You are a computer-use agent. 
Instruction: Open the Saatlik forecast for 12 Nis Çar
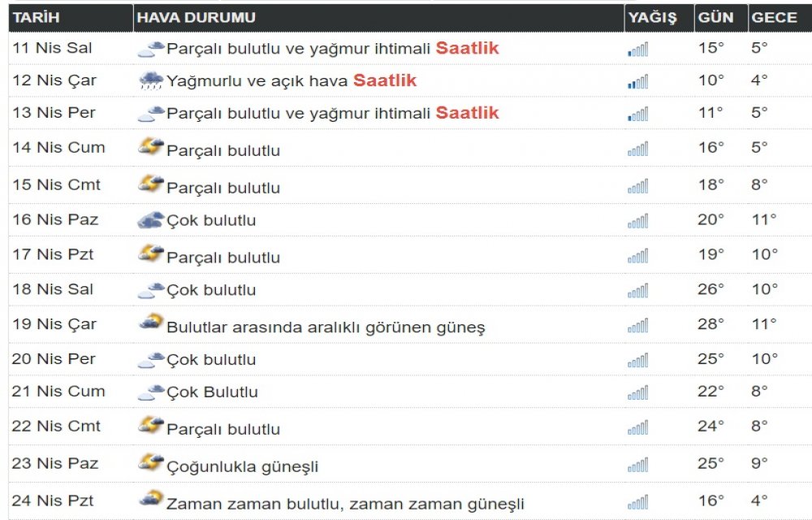point(384,80)
